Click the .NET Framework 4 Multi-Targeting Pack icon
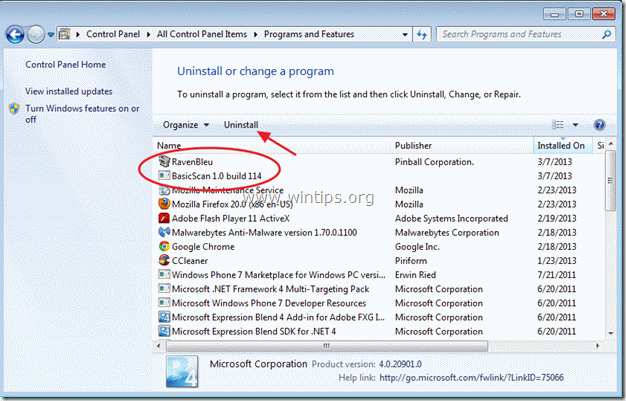Viewport: 626px width, 401px height. 164,289
